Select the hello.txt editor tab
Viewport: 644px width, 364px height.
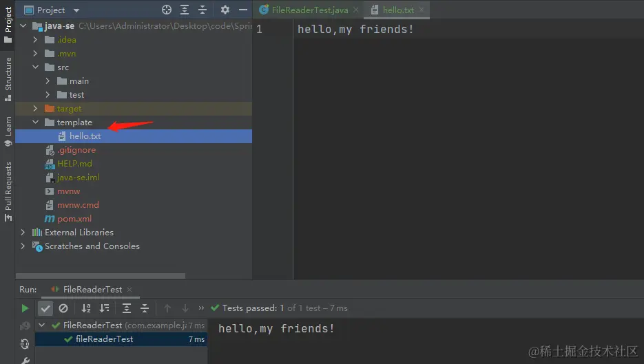click(398, 10)
